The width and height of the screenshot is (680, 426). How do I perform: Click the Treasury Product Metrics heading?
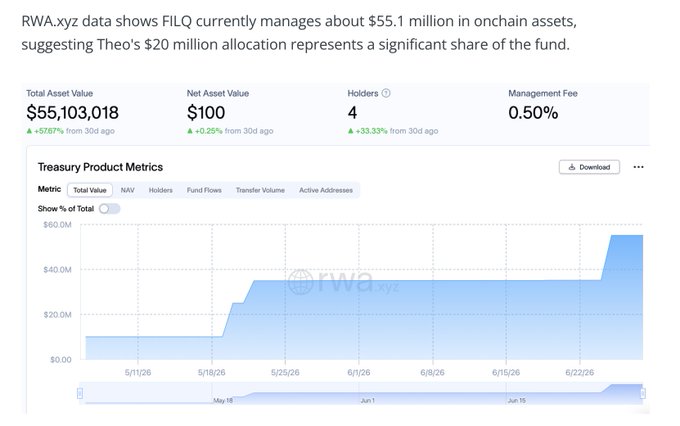pos(100,167)
